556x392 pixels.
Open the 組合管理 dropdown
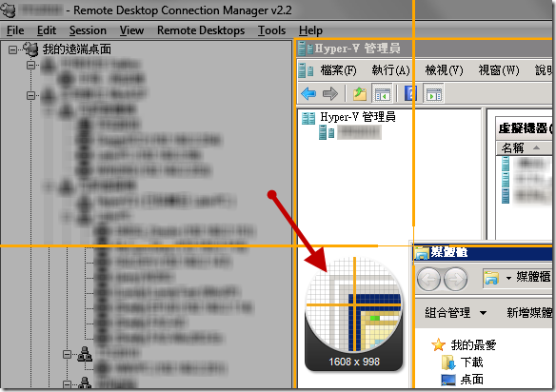(455, 313)
